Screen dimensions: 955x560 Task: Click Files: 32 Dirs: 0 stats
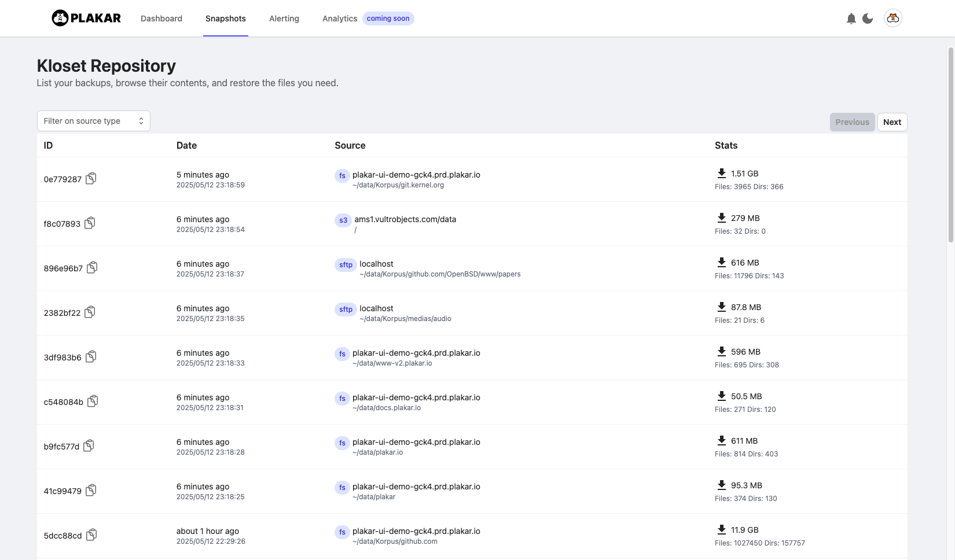coord(740,231)
